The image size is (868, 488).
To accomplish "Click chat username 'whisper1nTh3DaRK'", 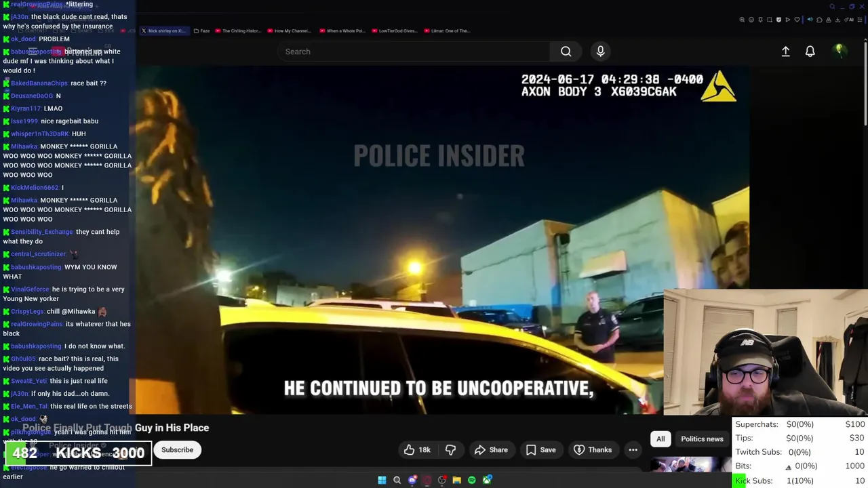I will [x=40, y=134].
